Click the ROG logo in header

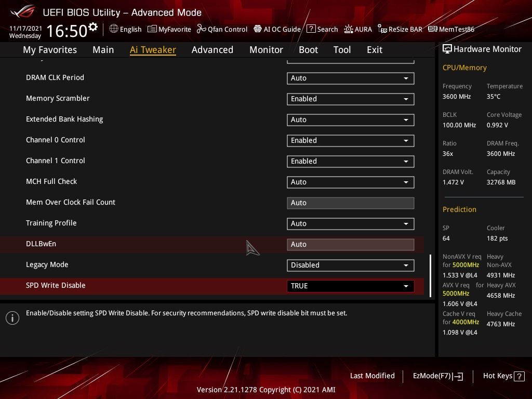click(x=23, y=11)
